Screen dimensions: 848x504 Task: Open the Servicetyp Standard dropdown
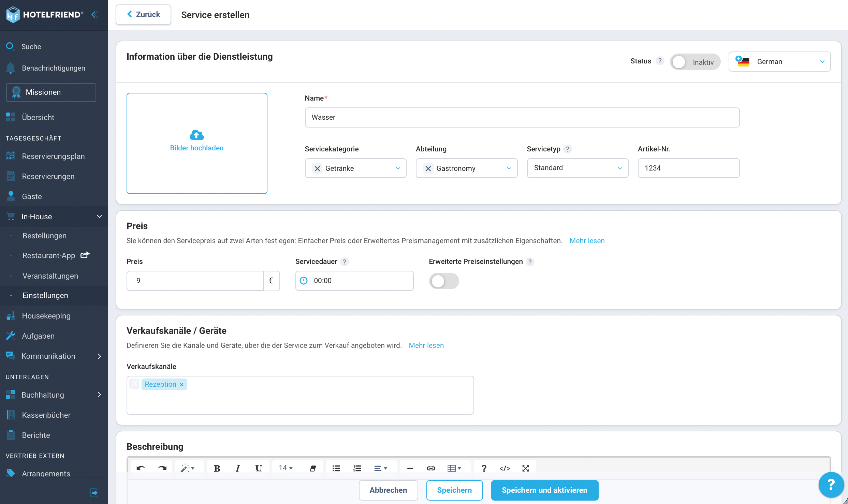[577, 168]
